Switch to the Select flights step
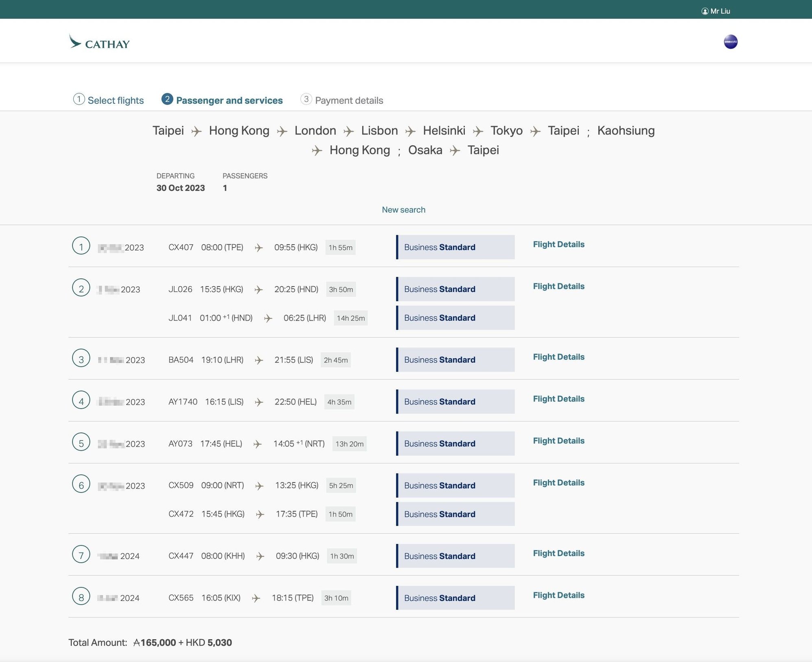The image size is (812, 662). (x=108, y=100)
